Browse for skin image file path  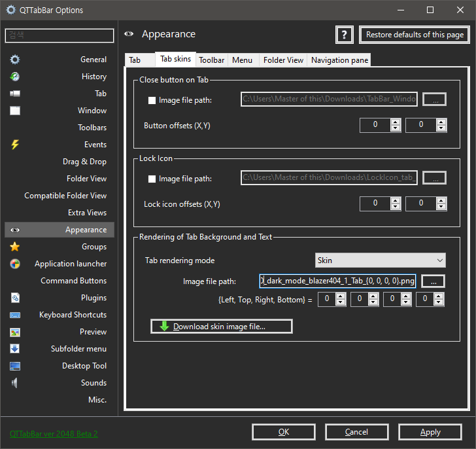[433, 281]
